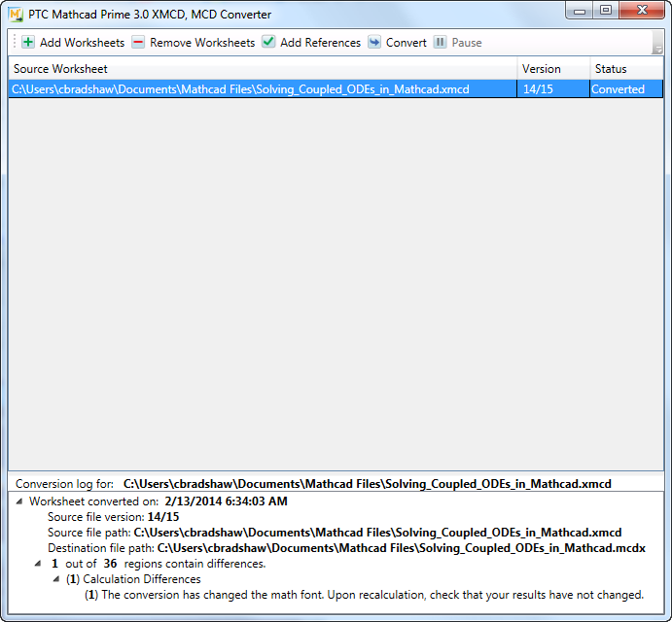Click the blue arrow Convert icon
The image size is (672, 622).
coord(374,42)
